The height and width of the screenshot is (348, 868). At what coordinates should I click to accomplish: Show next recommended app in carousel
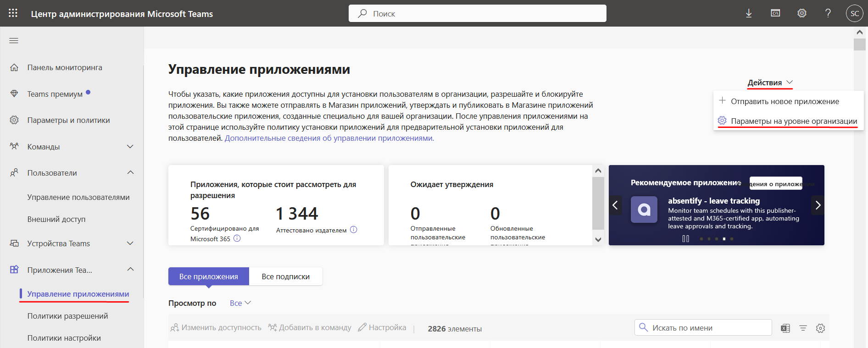point(818,205)
